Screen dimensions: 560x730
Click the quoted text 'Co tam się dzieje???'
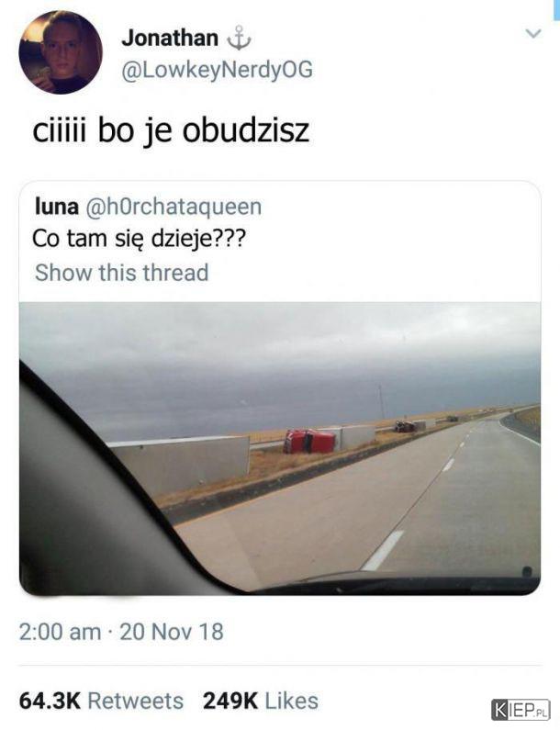click(x=139, y=240)
